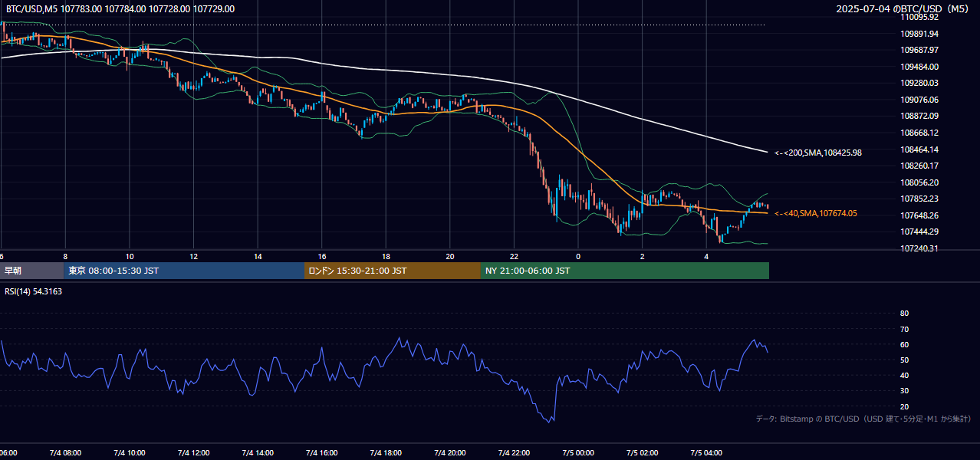The image size is (980, 460).
Task: Click price axis value 109280.03
Action: click(919, 83)
